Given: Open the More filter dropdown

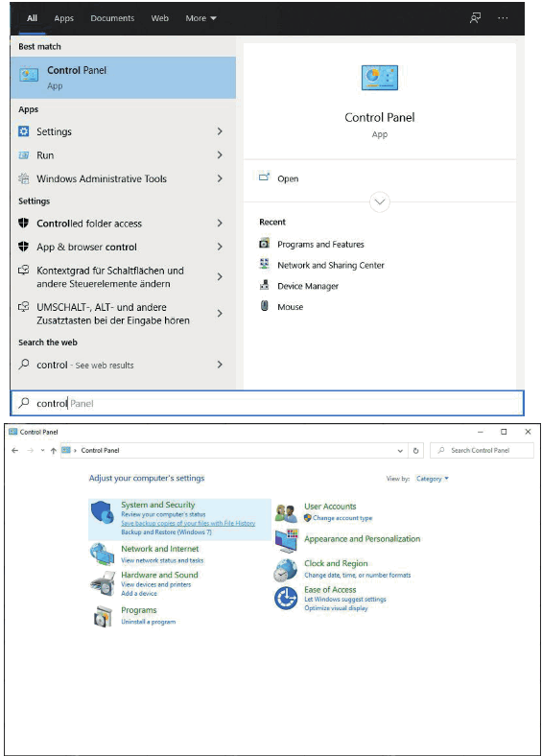Looking at the screenshot, I should coord(200,18).
